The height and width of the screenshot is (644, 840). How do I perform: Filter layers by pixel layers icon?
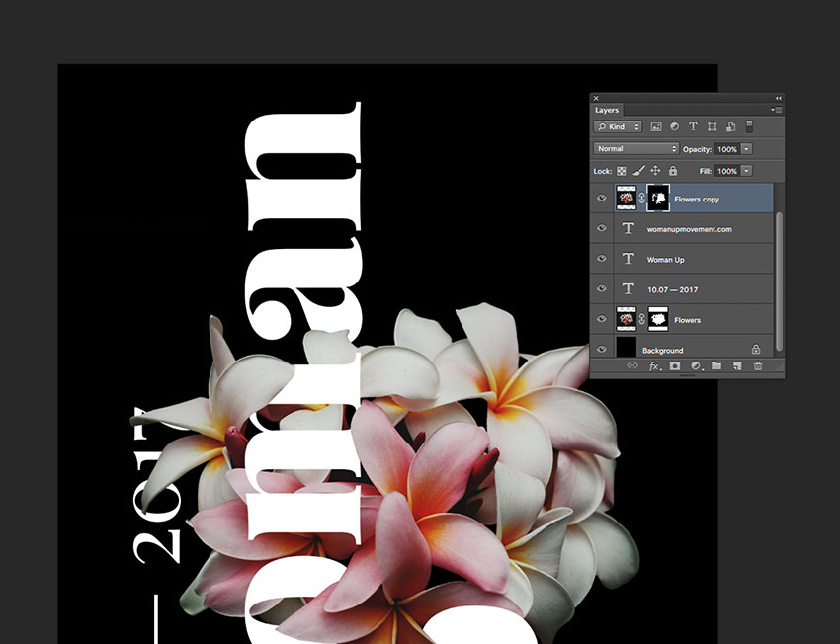tap(656, 126)
